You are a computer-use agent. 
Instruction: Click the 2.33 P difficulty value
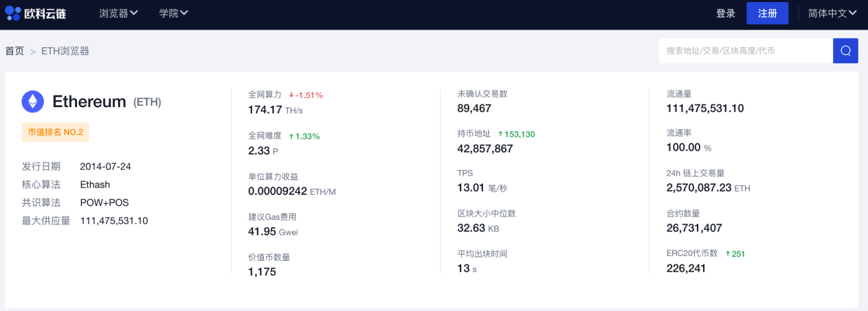(x=263, y=150)
